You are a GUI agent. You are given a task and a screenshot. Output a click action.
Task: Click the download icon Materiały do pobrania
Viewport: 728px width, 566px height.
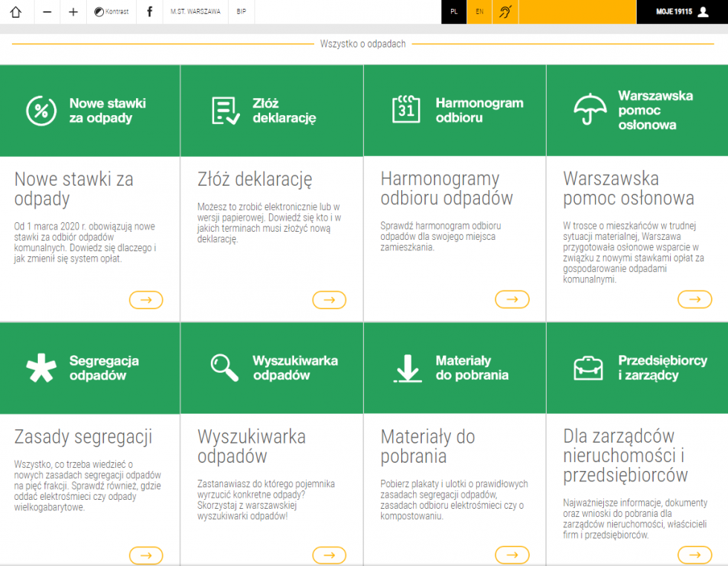pos(407,368)
